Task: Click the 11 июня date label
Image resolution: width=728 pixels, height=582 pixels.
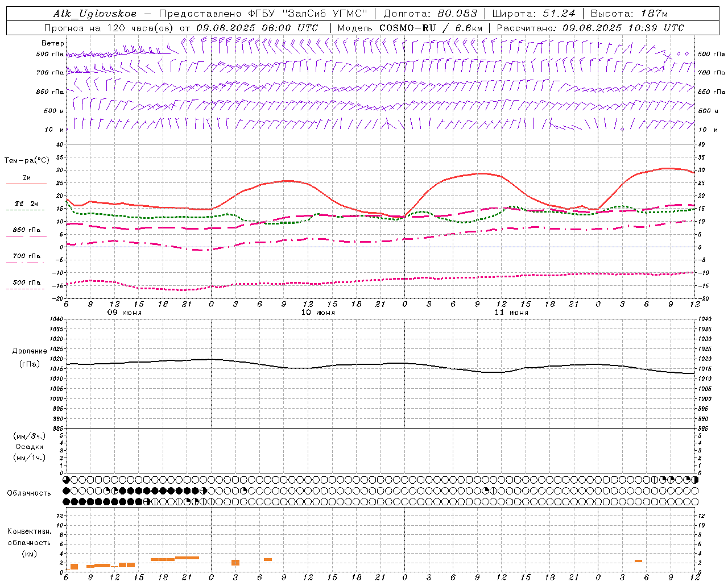Action: click(x=511, y=313)
